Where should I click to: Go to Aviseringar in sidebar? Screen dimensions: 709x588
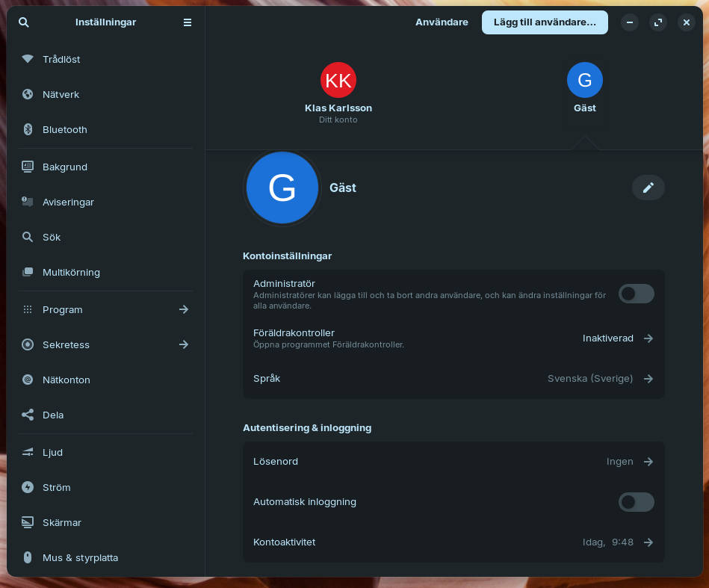[x=68, y=202]
